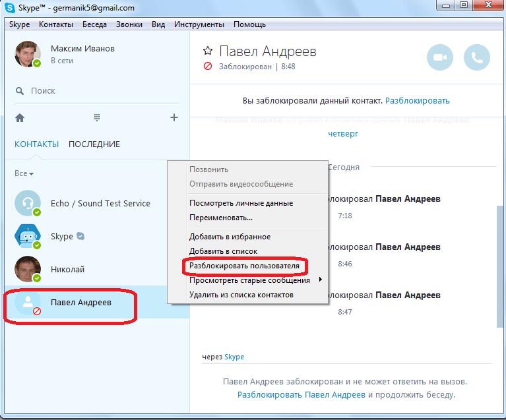Choose Разблокировать пользователя in context menu

(x=244, y=266)
